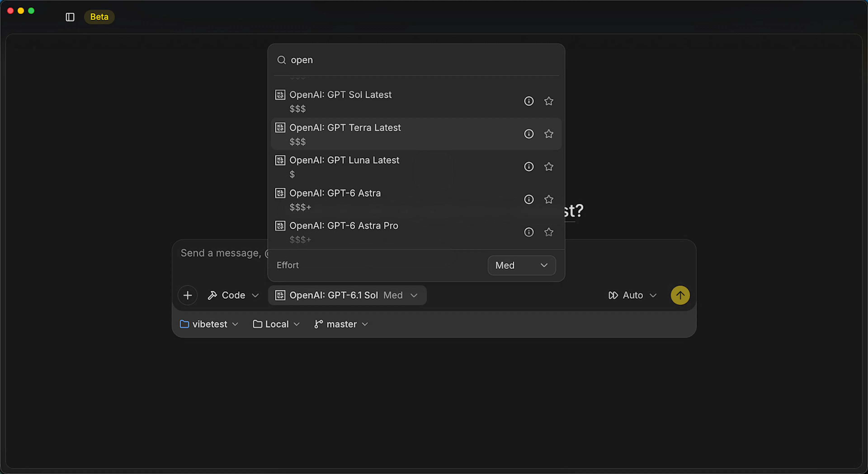Show info for GPT Sol Latest
This screenshot has height=474, width=868.
[529, 101]
